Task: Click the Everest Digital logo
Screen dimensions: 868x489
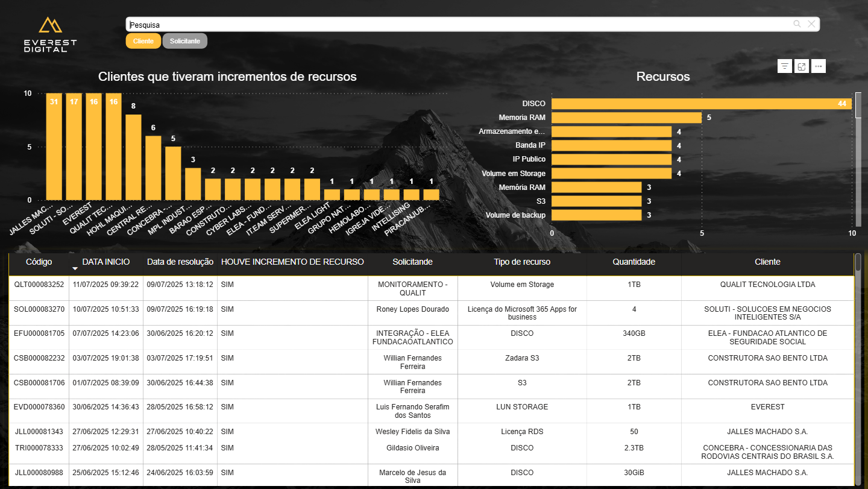Action: [x=51, y=34]
